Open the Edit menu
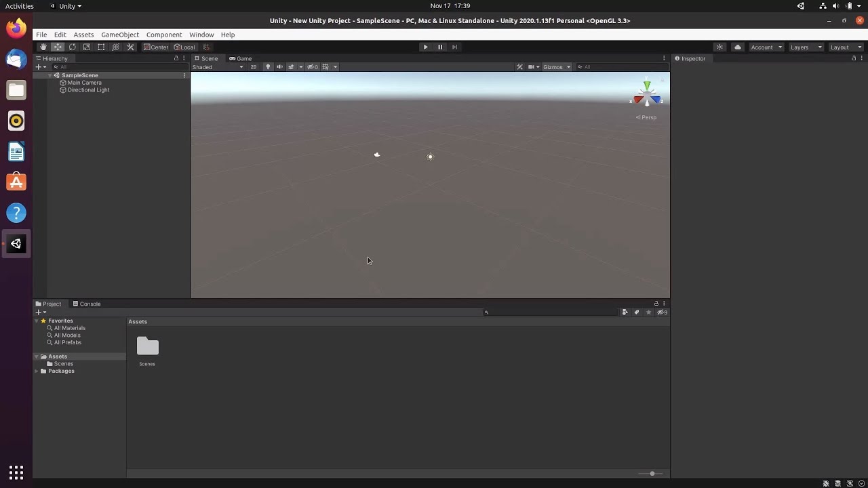 coord(60,35)
